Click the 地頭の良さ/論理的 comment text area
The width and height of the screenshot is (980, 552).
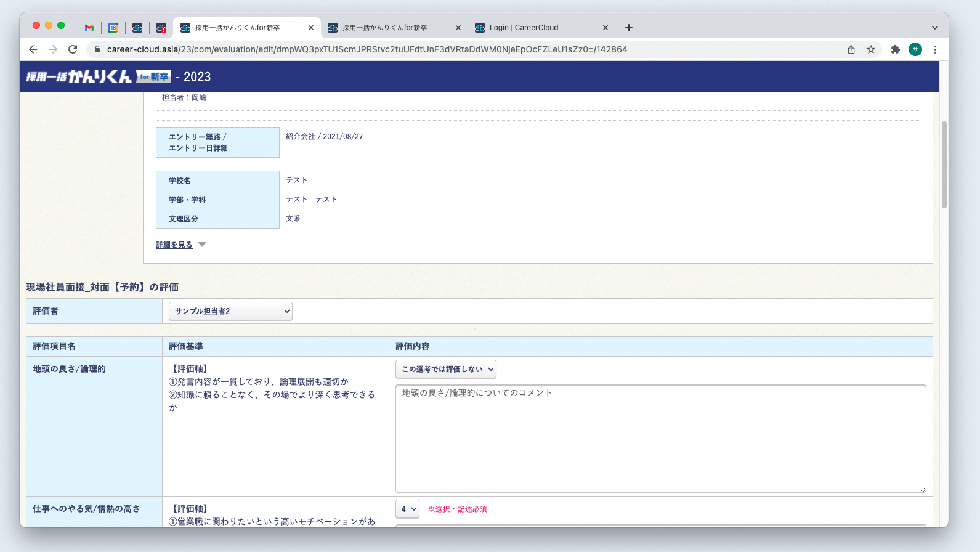coord(660,439)
